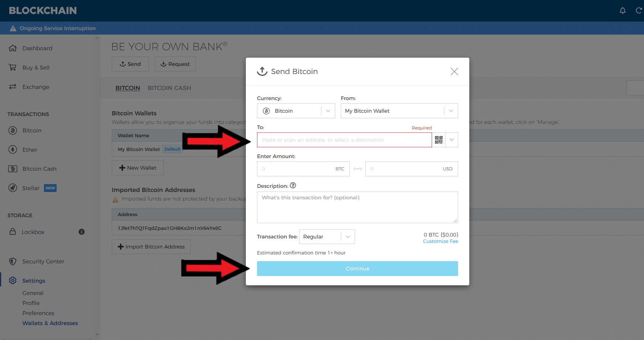Click the notifications bell icon
The width and height of the screenshot is (644, 340).
pos(622,10)
